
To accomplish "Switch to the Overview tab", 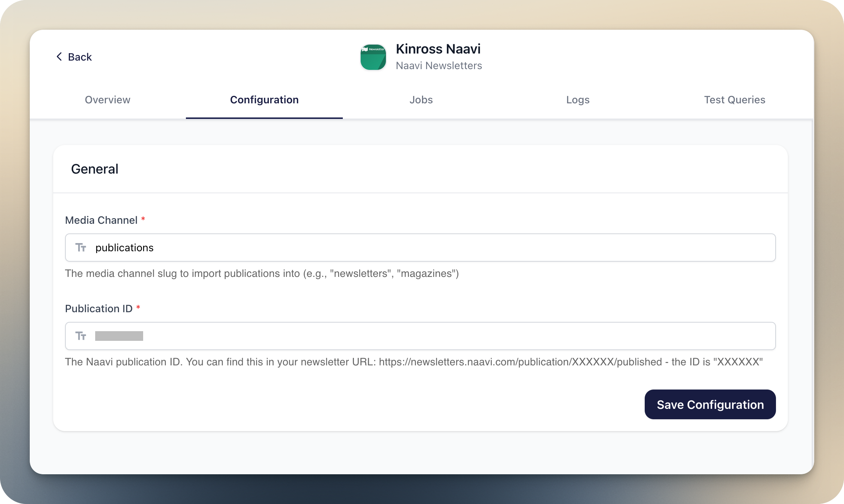I will point(107,100).
